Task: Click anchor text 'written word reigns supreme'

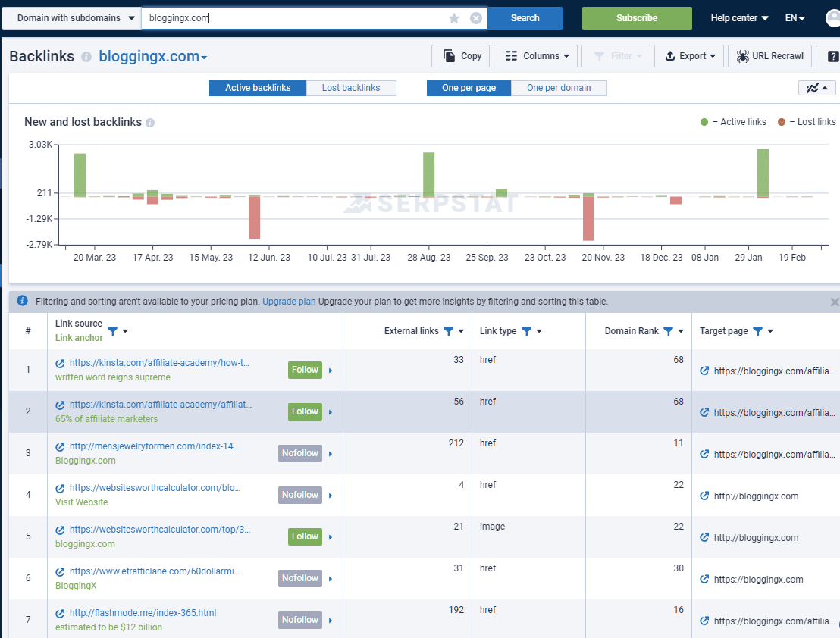Action: (x=113, y=377)
